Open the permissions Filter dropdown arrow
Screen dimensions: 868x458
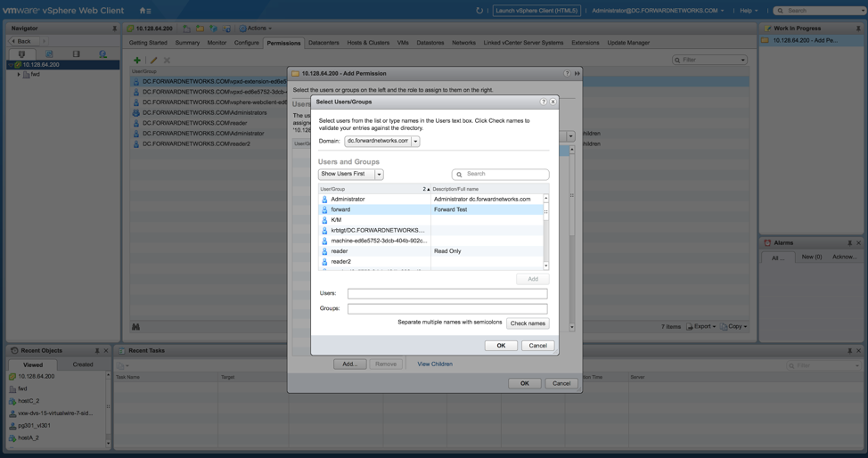coord(742,60)
